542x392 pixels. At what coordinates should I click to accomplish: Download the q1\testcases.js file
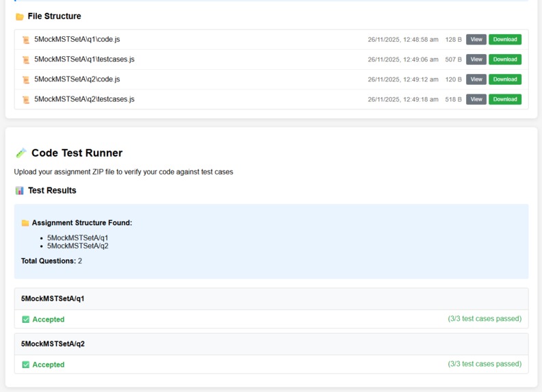coord(504,60)
